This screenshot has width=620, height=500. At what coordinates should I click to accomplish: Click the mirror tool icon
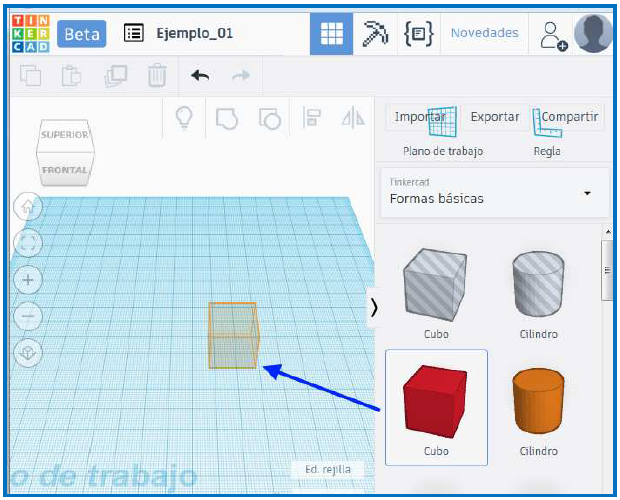[x=353, y=118]
